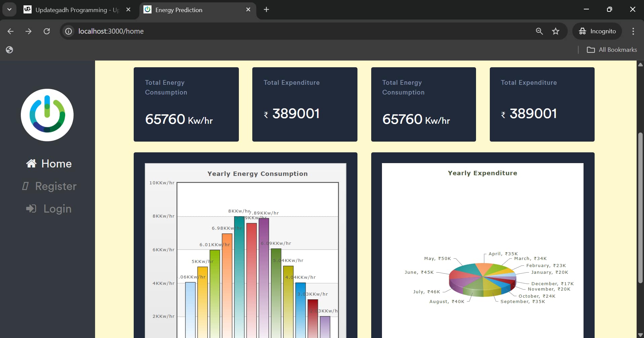The width and height of the screenshot is (644, 338).
Task: Select the Home icon in sidebar
Action: pos(31,163)
